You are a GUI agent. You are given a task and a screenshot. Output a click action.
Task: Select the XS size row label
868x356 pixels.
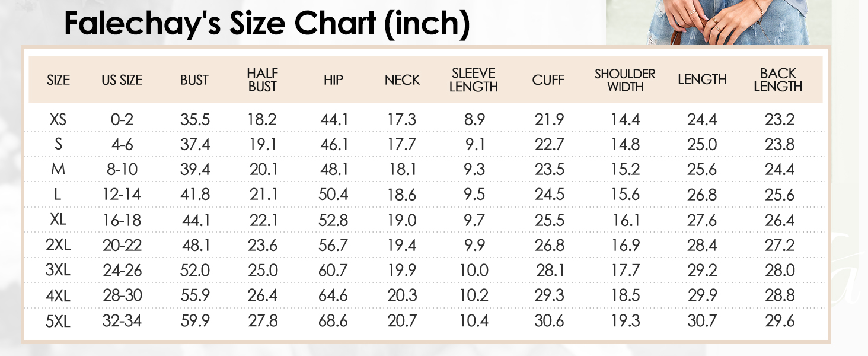coord(58,120)
